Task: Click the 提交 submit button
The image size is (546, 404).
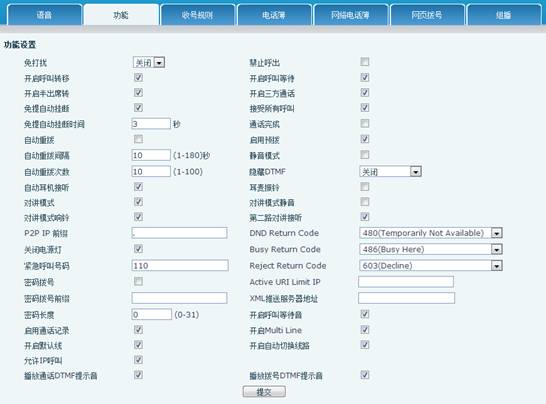Action: 264,392
